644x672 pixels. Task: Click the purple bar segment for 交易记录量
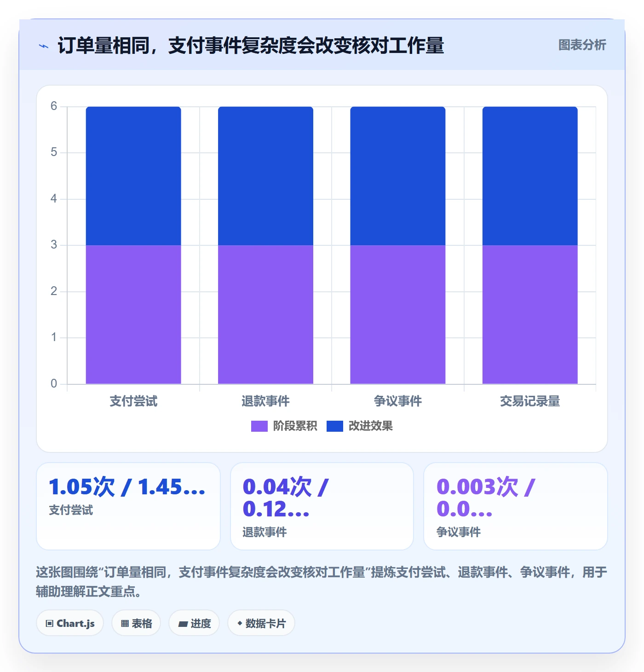pos(530,314)
